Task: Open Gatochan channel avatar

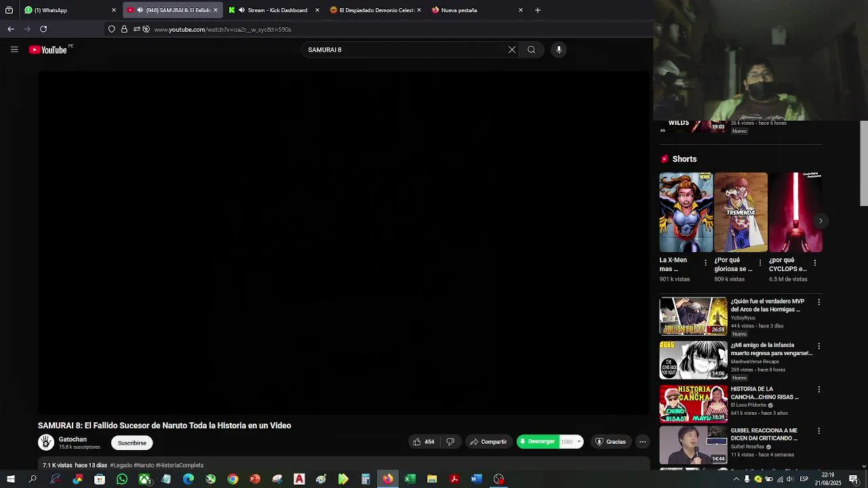Action: pyautogui.click(x=46, y=443)
